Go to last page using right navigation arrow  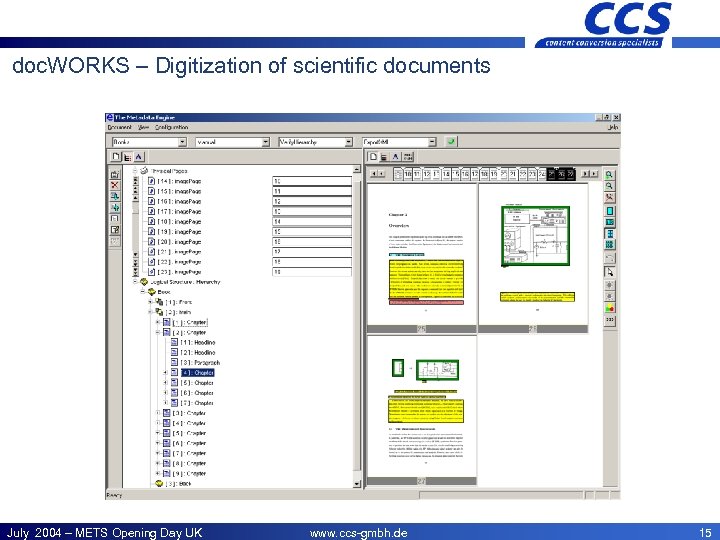pos(594,174)
